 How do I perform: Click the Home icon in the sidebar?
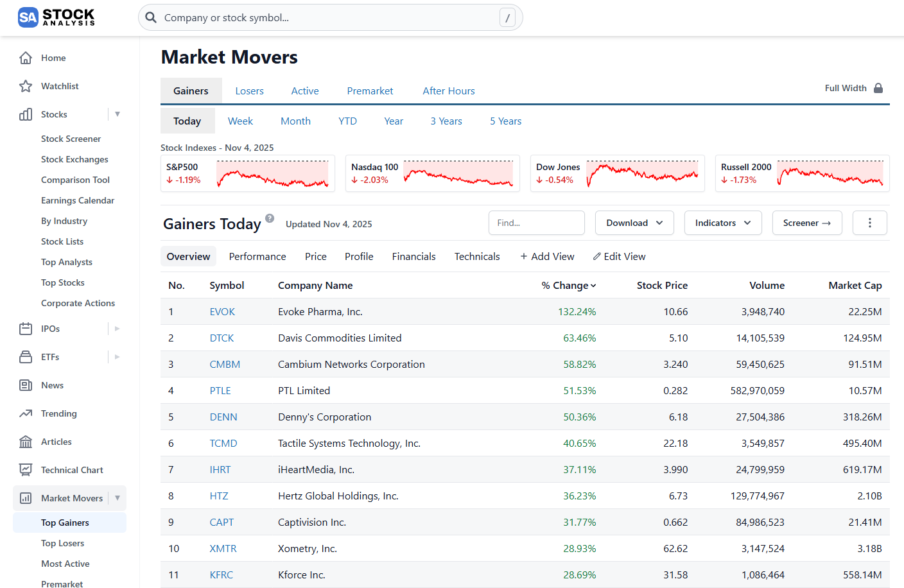click(x=25, y=58)
